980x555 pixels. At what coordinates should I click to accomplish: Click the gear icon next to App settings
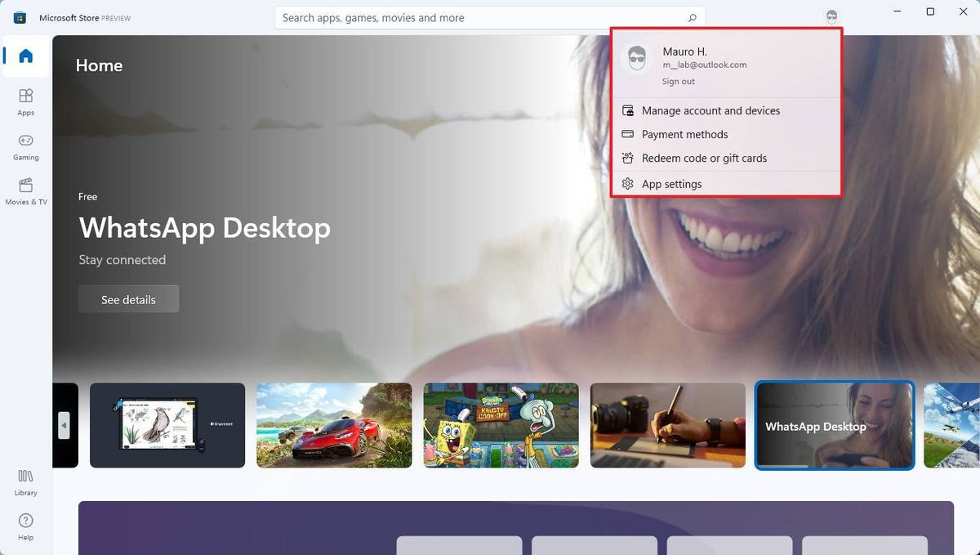pyautogui.click(x=627, y=184)
